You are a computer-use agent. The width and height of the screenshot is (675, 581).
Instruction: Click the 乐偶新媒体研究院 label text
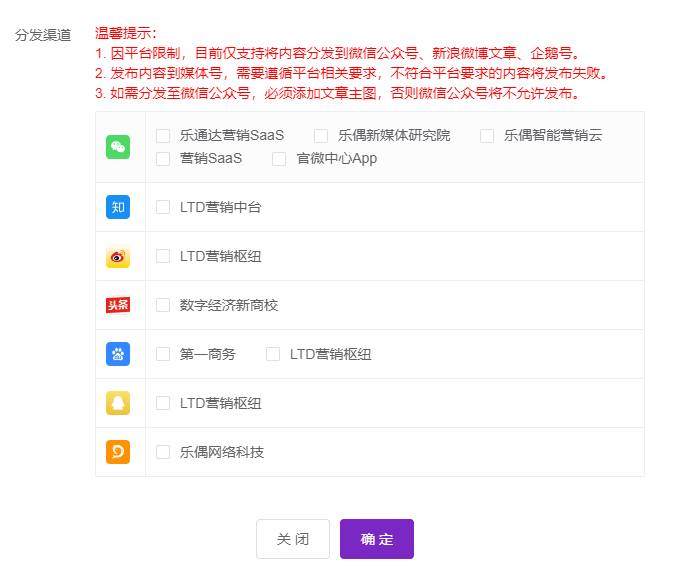coord(394,136)
